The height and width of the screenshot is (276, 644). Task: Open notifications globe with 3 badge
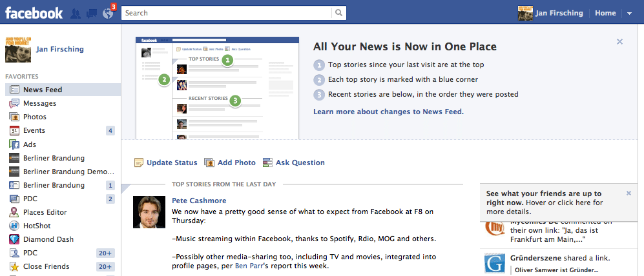[x=108, y=14]
